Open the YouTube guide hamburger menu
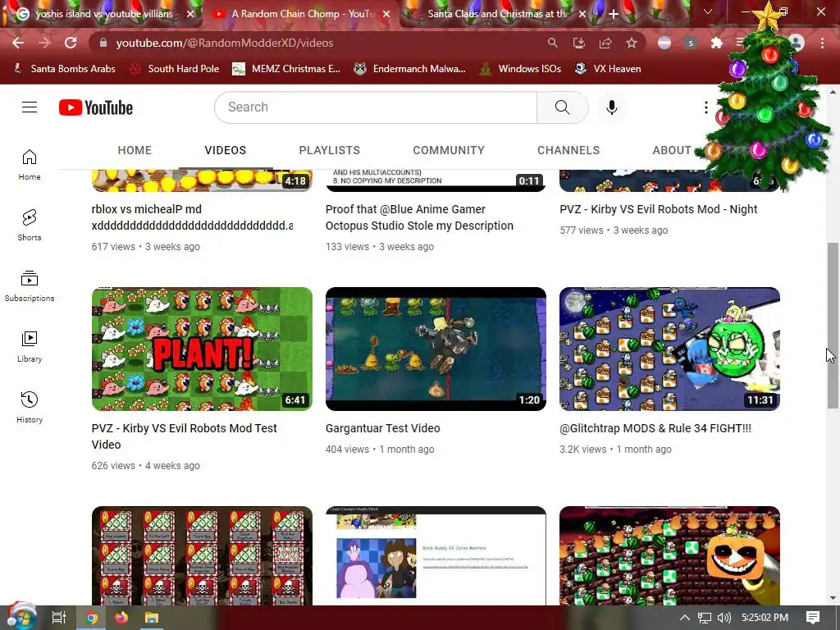Screen dimensions: 840x630 (30, 107)
